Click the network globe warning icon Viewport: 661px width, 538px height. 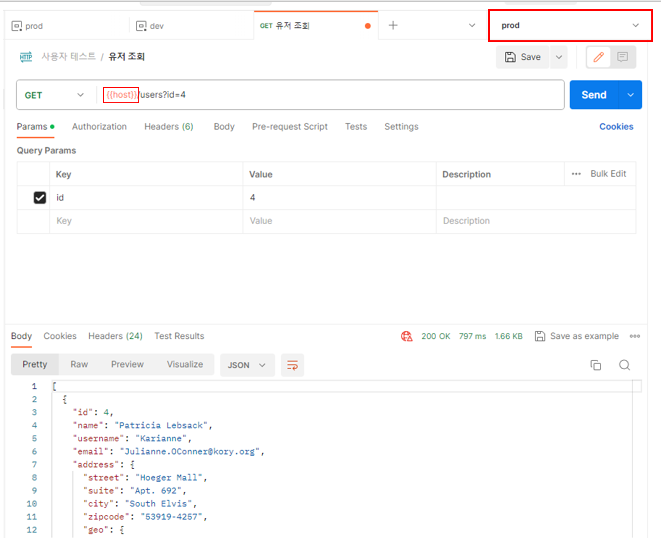[406, 336]
